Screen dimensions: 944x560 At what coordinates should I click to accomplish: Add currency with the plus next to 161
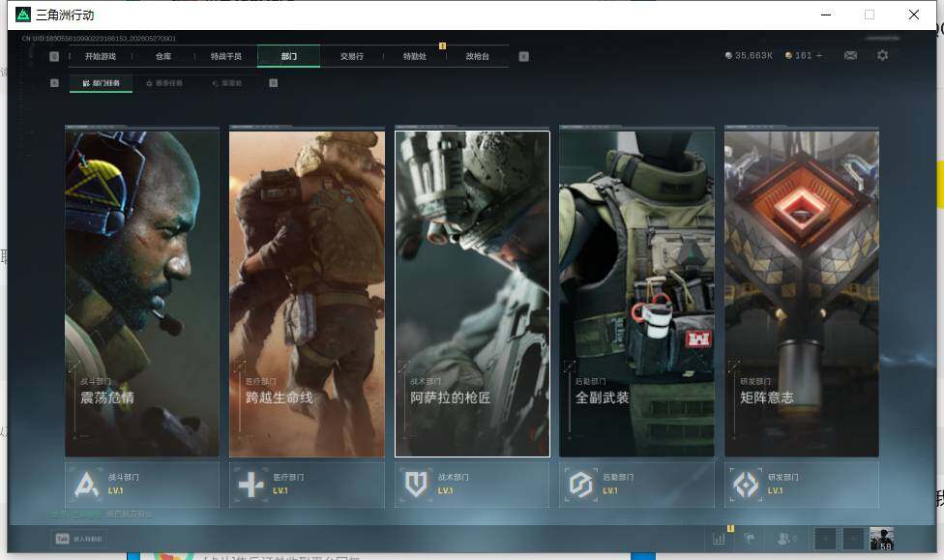(819, 55)
